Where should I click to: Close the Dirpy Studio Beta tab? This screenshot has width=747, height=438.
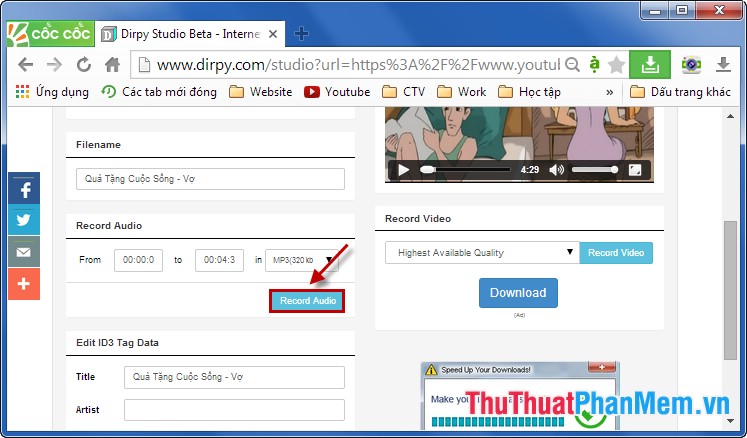pos(273,34)
